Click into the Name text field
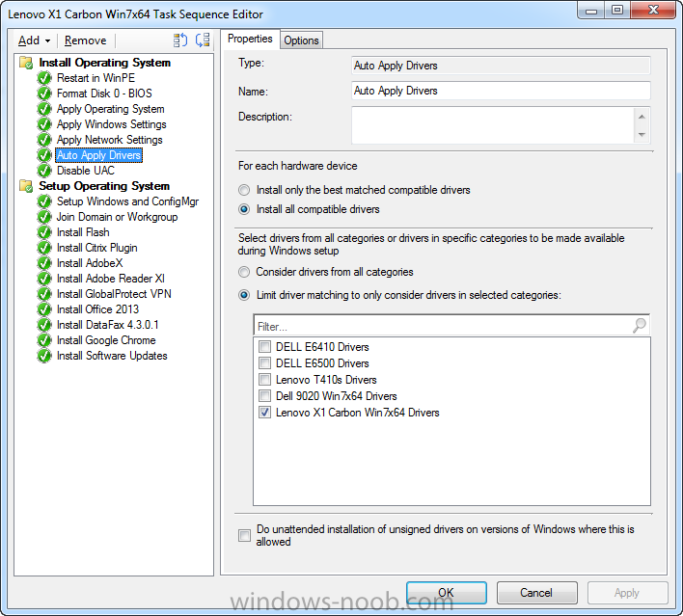This screenshot has width=683, height=616. tap(501, 91)
